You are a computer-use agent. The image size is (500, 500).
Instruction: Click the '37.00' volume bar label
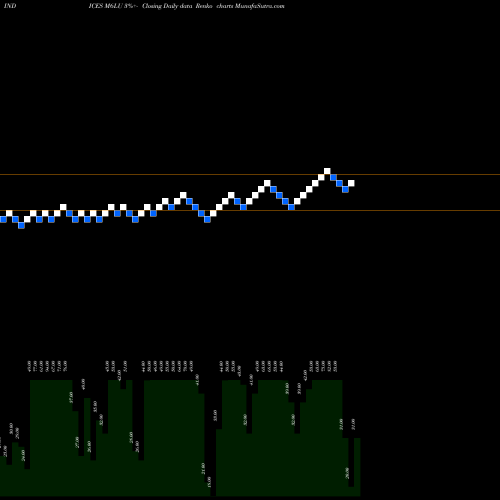[x=71, y=397]
